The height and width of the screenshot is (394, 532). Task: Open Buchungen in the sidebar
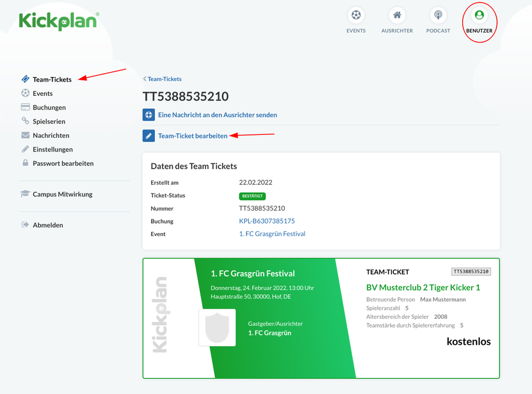coord(49,107)
